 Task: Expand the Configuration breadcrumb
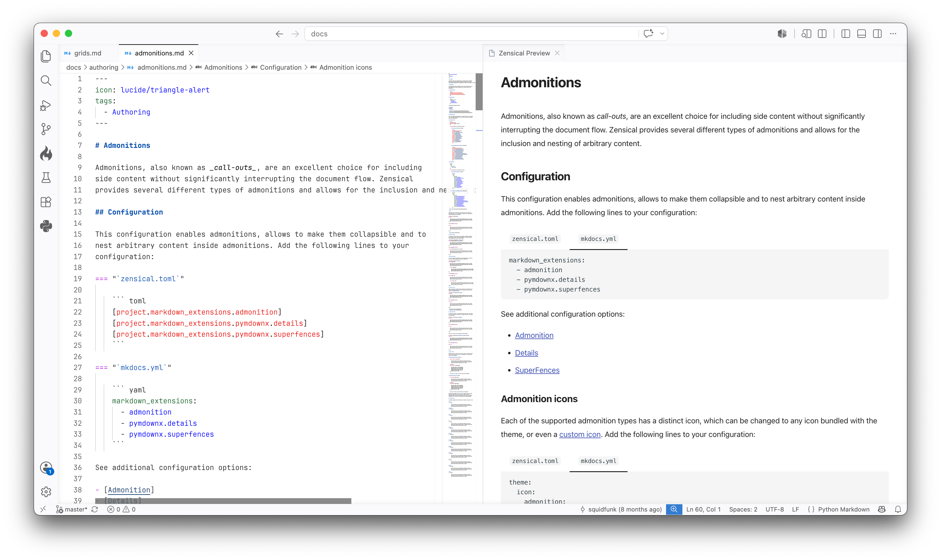click(280, 67)
